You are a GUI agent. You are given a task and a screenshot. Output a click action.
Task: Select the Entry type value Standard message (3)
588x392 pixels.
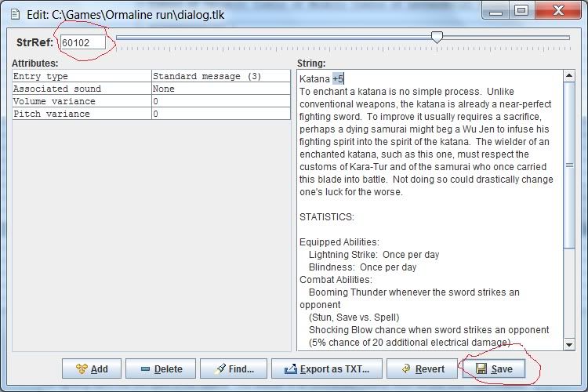point(220,77)
